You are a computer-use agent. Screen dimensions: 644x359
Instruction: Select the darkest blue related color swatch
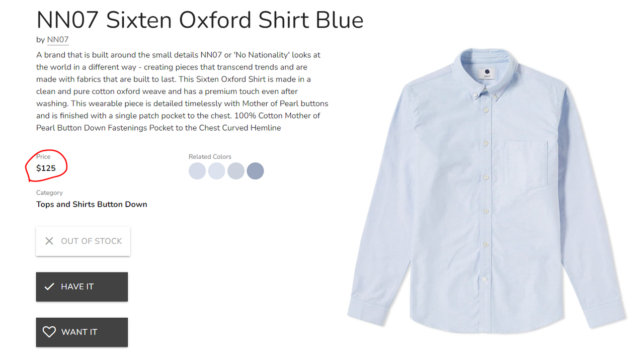(x=255, y=171)
